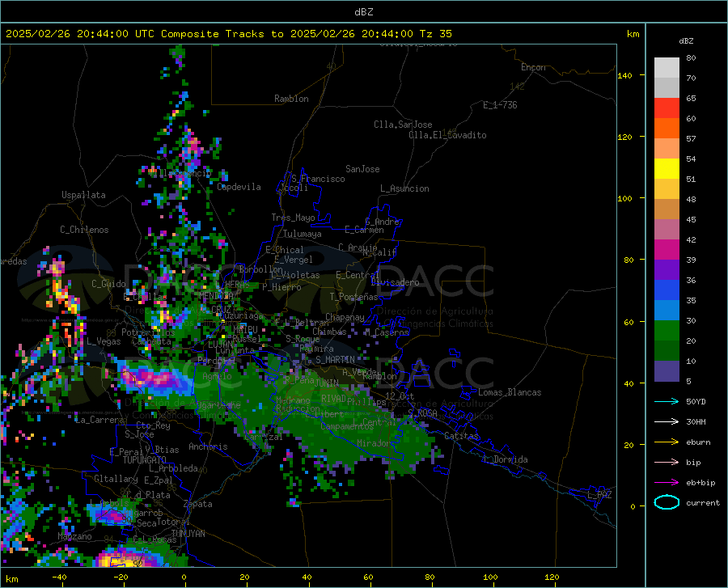This screenshot has height=588, width=728.
Task: Click the 'km' unit label at top right
Action: [633, 34]
